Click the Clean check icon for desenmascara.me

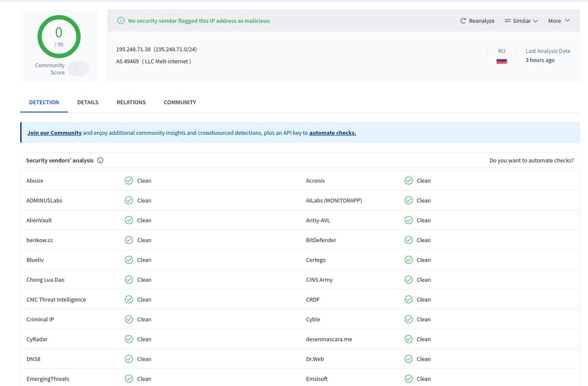click(409, 339)
